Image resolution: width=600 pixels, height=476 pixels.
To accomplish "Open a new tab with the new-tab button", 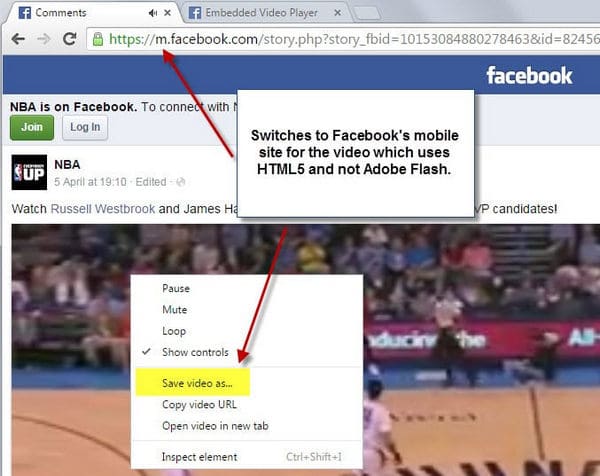I will pos(367,13).
